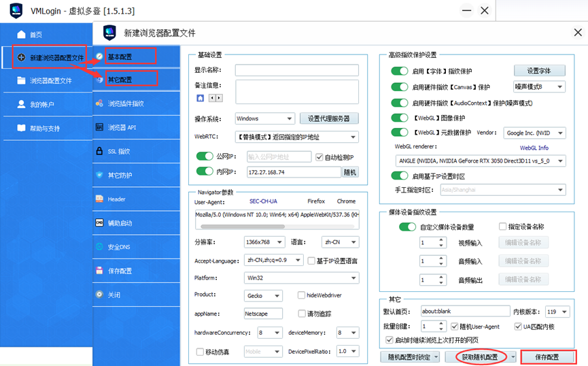Click the user icon beside 我的账户
This screenshot has height=366, width=588.
coord(21,104)
